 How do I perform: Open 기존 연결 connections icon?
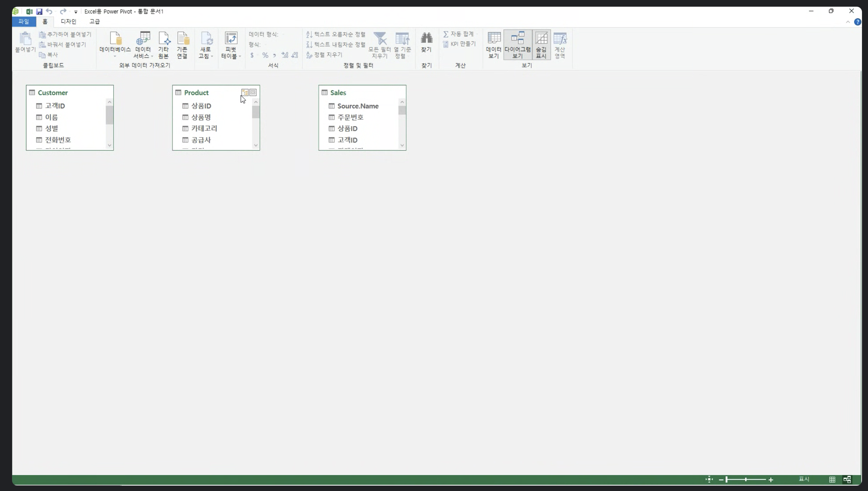point(182,39)
